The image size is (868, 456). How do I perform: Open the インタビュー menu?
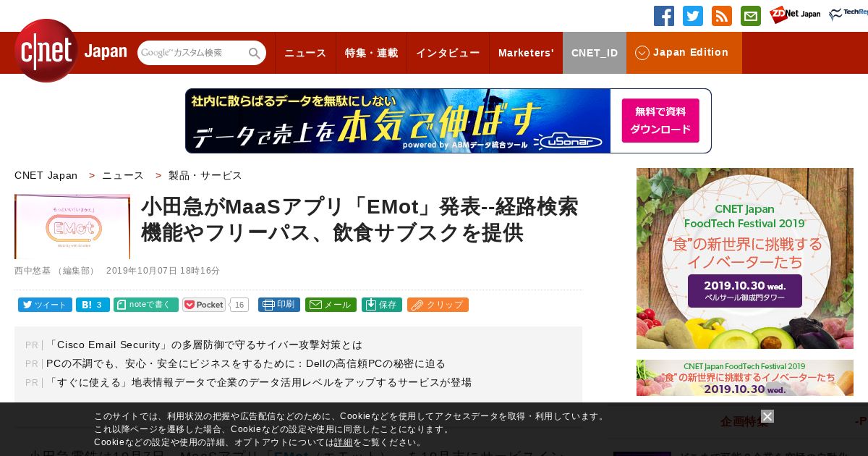point(448,53)
